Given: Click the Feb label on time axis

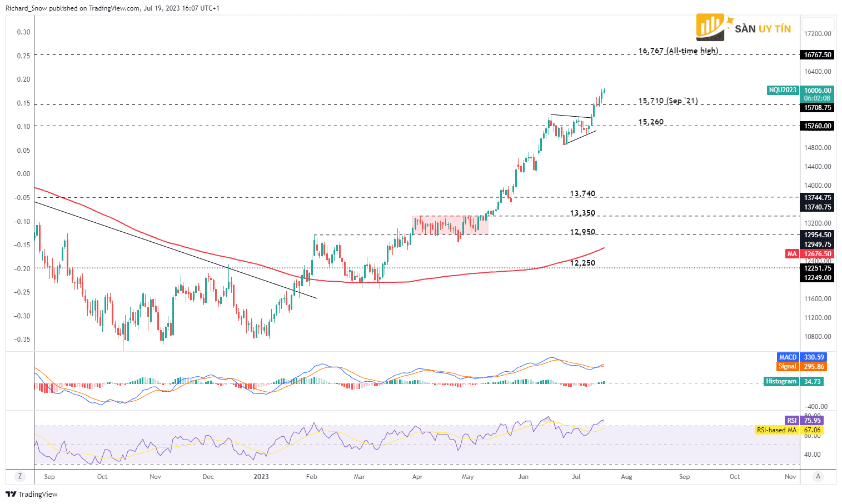Looking at the screenshot, I should (312, 476).
